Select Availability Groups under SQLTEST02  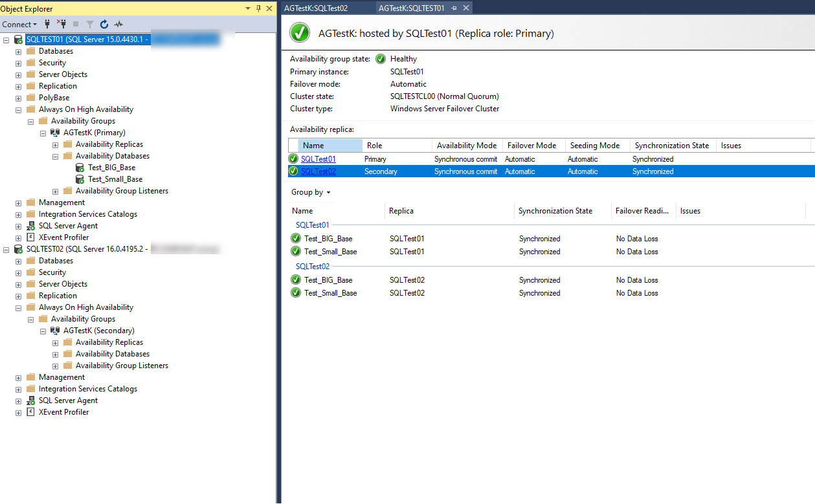(83, 319)
